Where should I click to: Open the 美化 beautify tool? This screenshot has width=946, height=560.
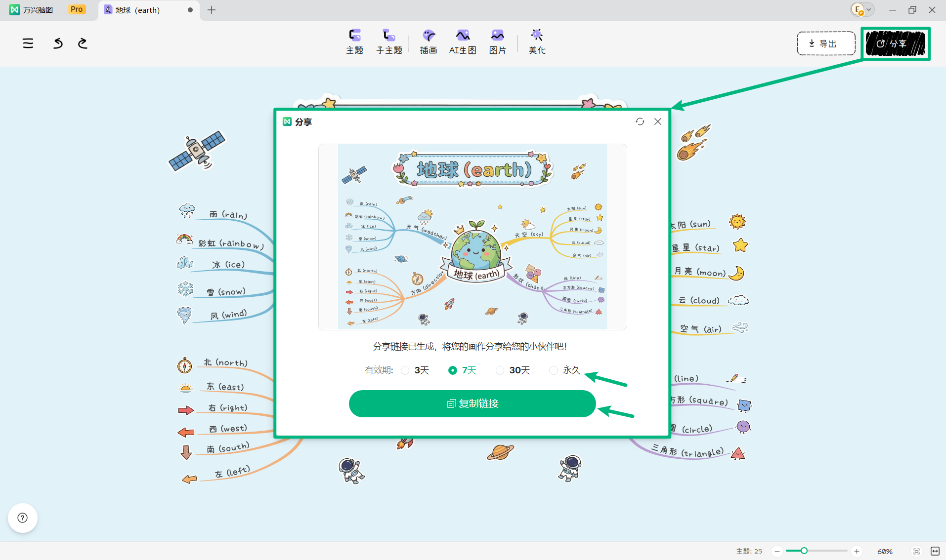(x=537, y=41)
